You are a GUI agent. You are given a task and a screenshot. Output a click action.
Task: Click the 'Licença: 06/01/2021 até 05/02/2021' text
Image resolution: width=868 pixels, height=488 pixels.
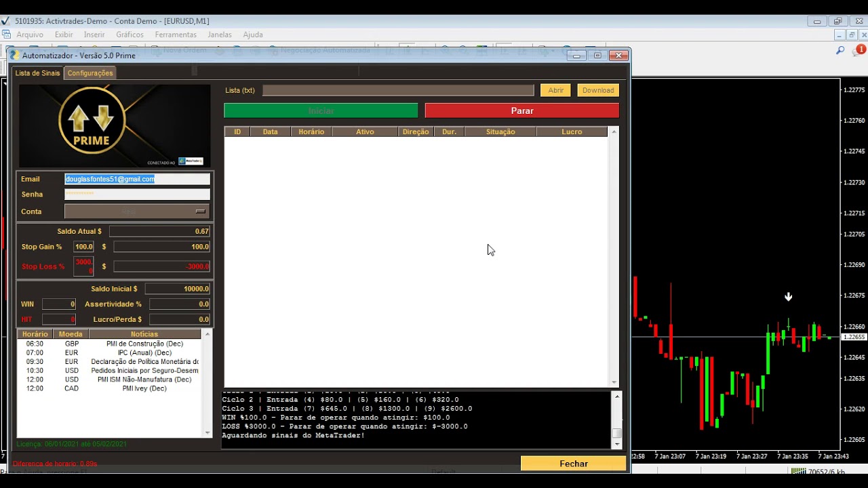point(71,444)
